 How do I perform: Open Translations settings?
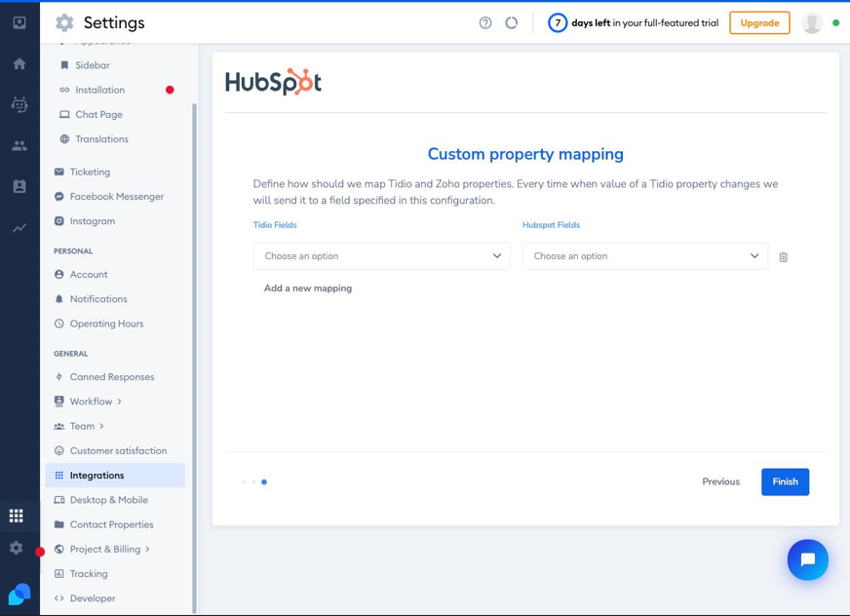(x=102, y=139)
